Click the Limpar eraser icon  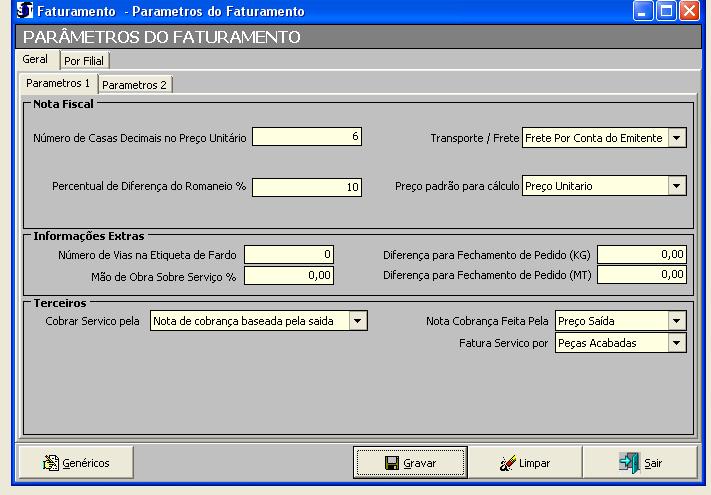pos(507,463)
